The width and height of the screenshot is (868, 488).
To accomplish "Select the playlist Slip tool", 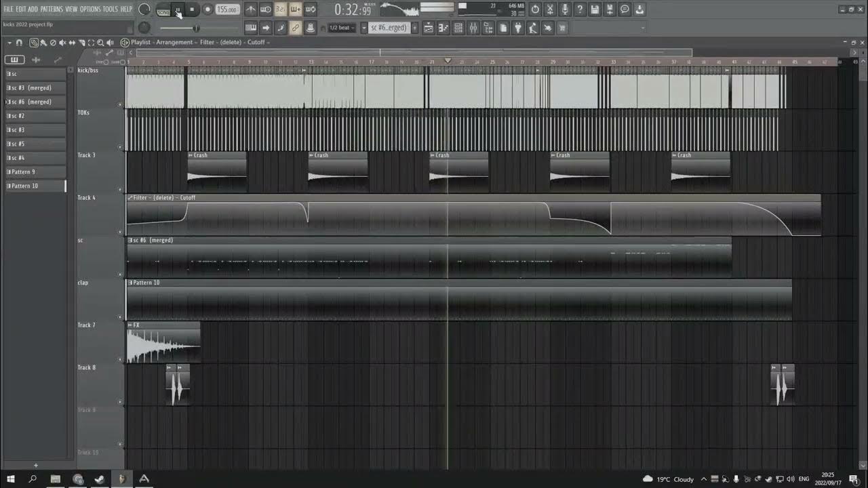I will (72, 43).
